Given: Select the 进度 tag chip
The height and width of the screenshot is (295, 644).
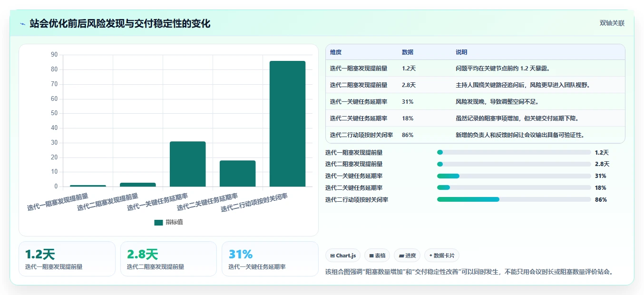Looking at the screenshot, I should point(407,256).
